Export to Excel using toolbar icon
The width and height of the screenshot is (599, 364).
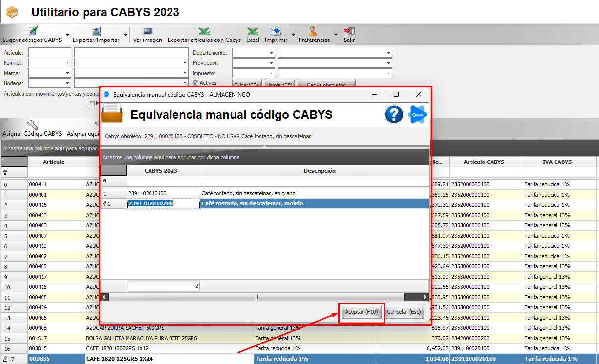point(253,32)
